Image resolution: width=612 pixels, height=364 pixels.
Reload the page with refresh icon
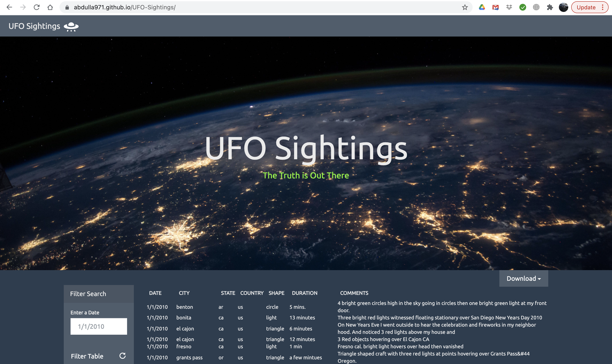(x=37, y=7)
